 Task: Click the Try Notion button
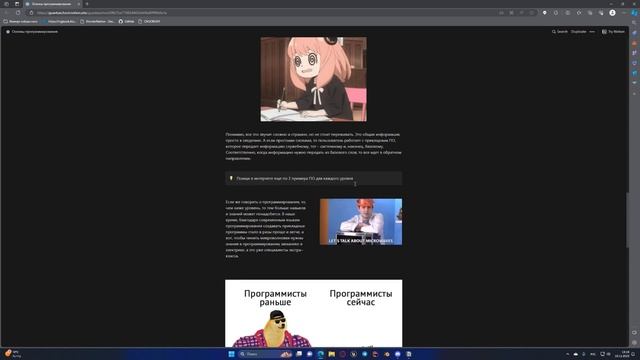point(613,31)
